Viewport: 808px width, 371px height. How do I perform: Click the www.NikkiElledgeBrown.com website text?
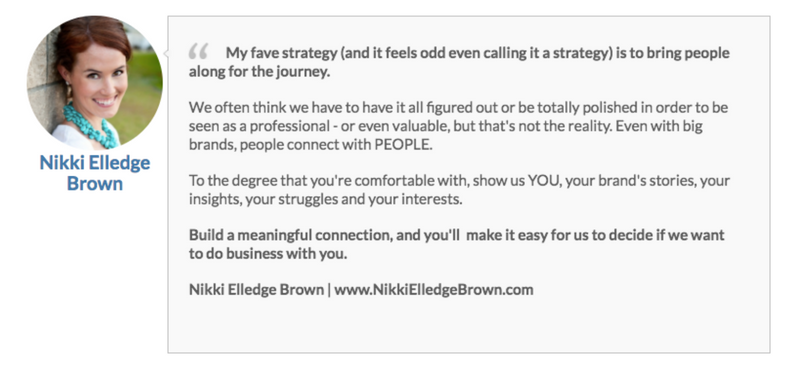(434, 290)
